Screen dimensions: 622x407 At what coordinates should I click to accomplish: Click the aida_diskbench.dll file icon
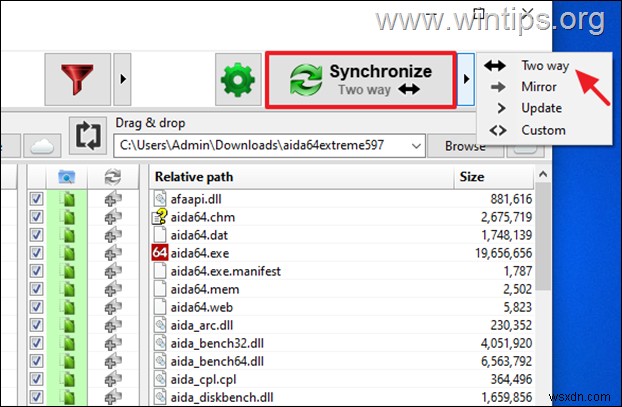(160, 397)
